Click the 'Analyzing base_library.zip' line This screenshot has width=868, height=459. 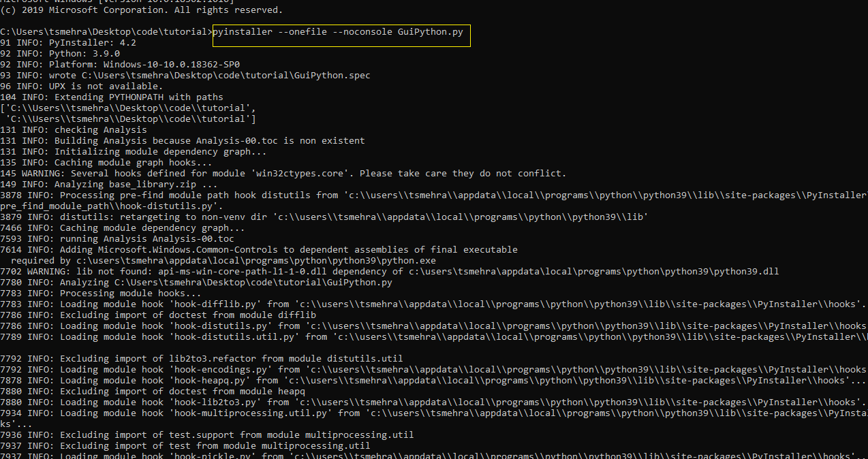pyautogui.click(x=109, y=185)
